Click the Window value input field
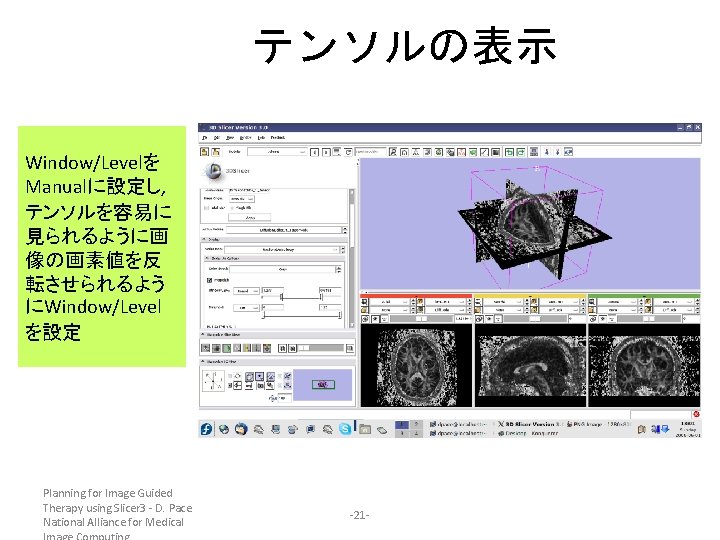The image size is (720, 540). (272, 291)
